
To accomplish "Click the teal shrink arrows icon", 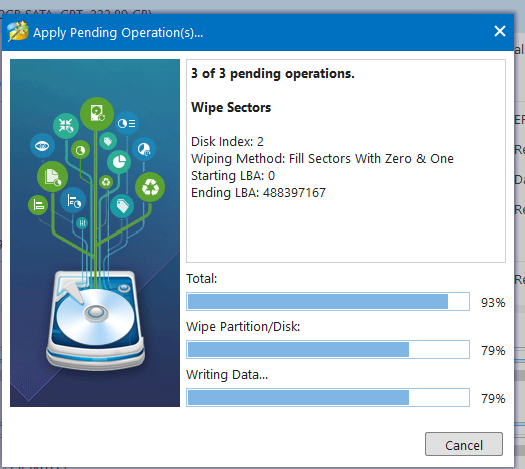I will 66,126.
